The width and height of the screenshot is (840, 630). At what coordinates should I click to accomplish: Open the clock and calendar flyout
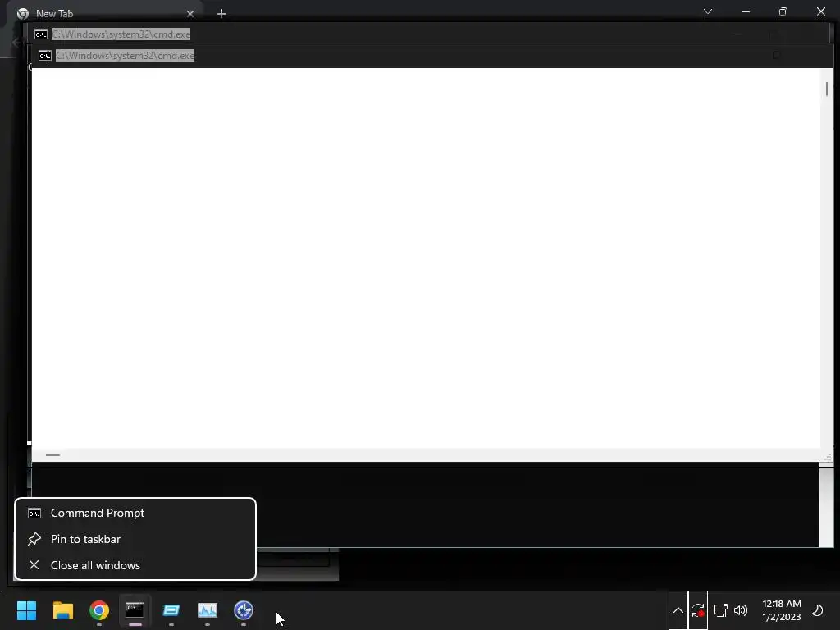(x=781, y=610)
